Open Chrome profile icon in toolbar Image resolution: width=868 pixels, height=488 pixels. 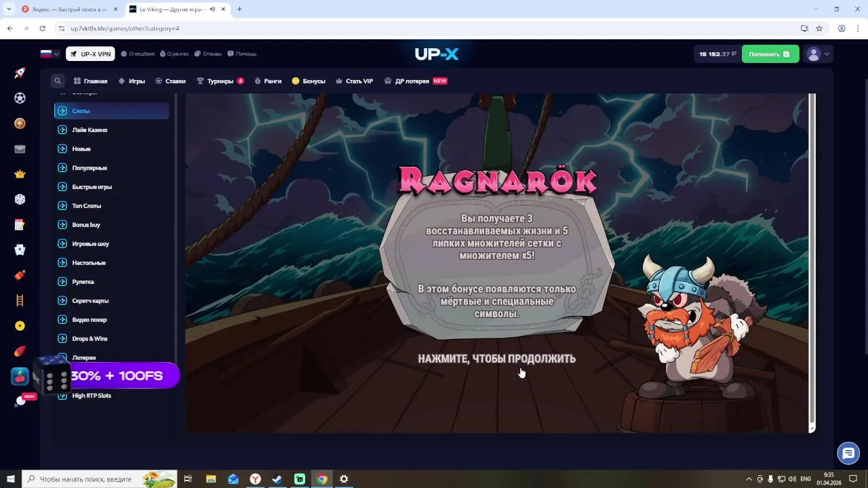tap(842, 28)
